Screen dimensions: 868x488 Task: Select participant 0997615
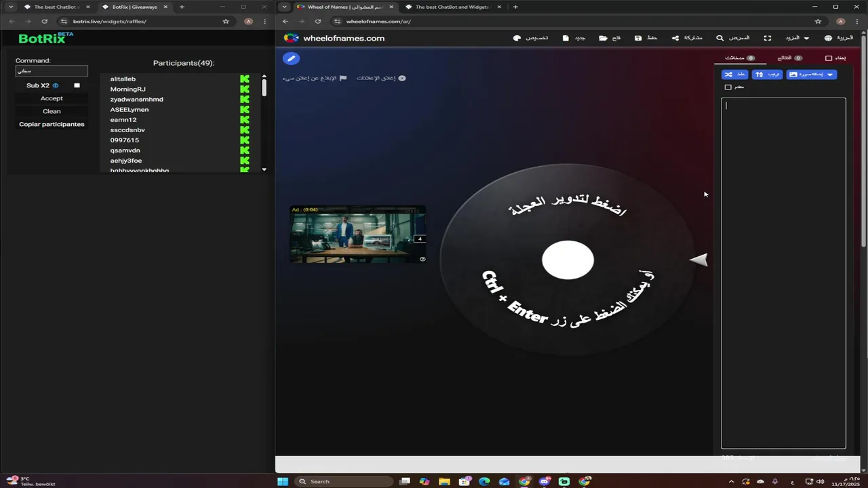pos(125,140)
